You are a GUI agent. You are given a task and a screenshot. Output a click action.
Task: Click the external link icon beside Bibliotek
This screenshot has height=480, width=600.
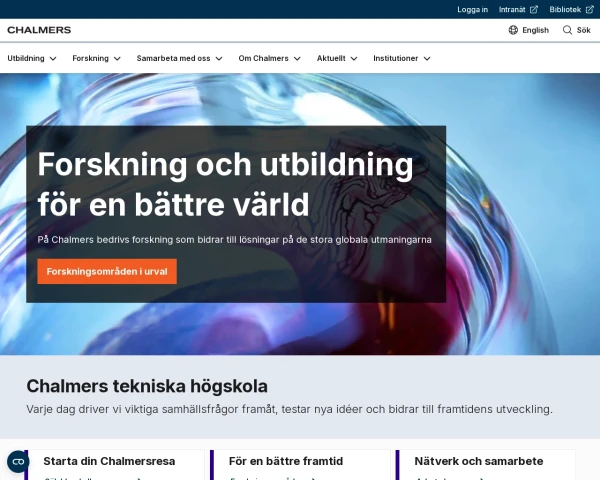pos(590,10)
